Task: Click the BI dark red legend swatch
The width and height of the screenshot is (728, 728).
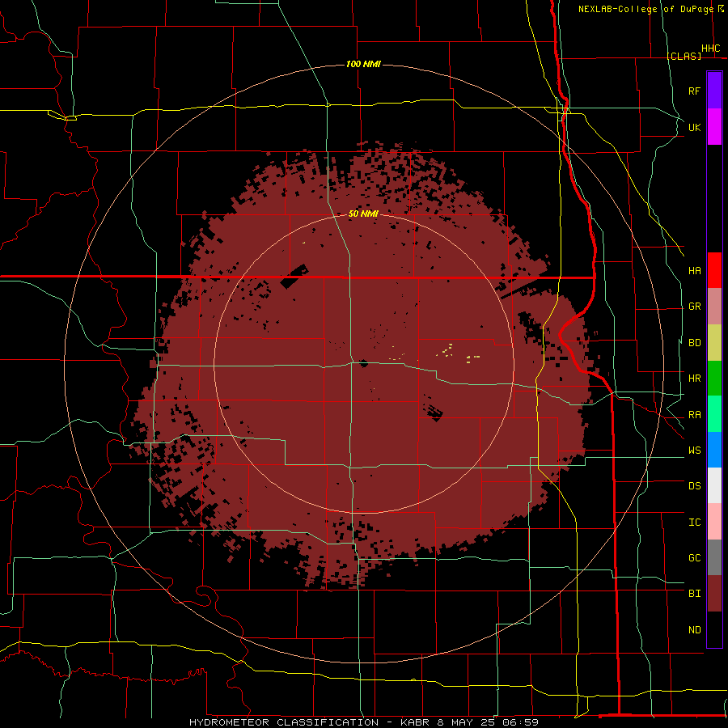Action: coord(714,594)
